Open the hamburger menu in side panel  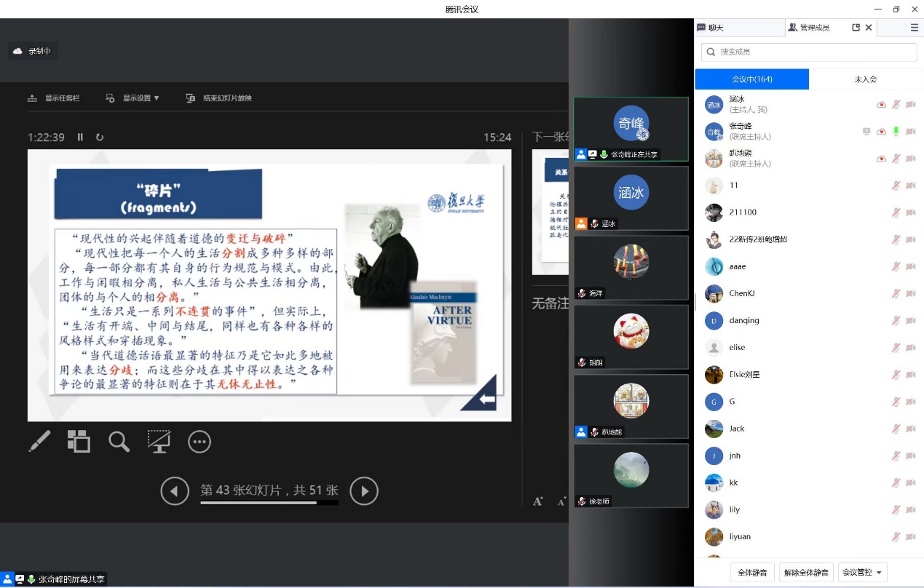pos(915,28)
